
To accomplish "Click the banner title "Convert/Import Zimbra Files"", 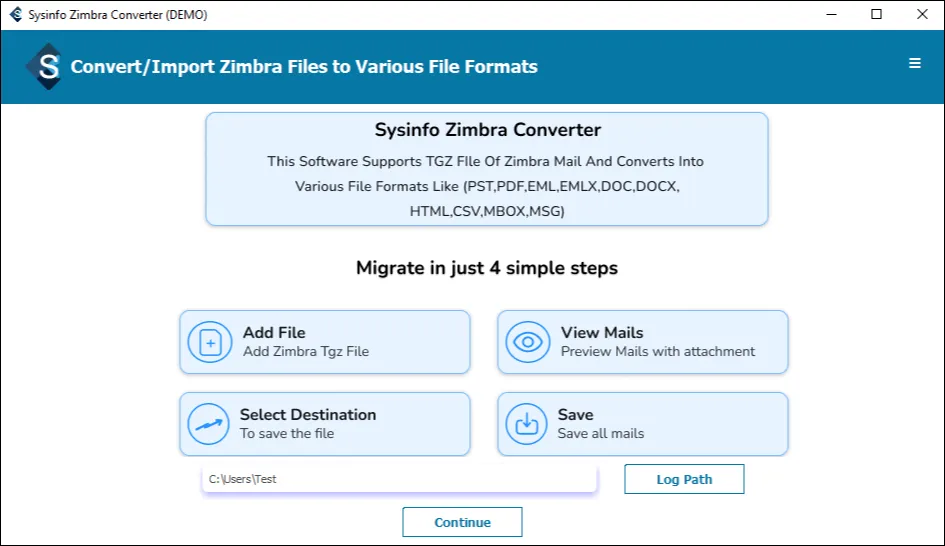I will pyautogui.click(x=304, y=67).
